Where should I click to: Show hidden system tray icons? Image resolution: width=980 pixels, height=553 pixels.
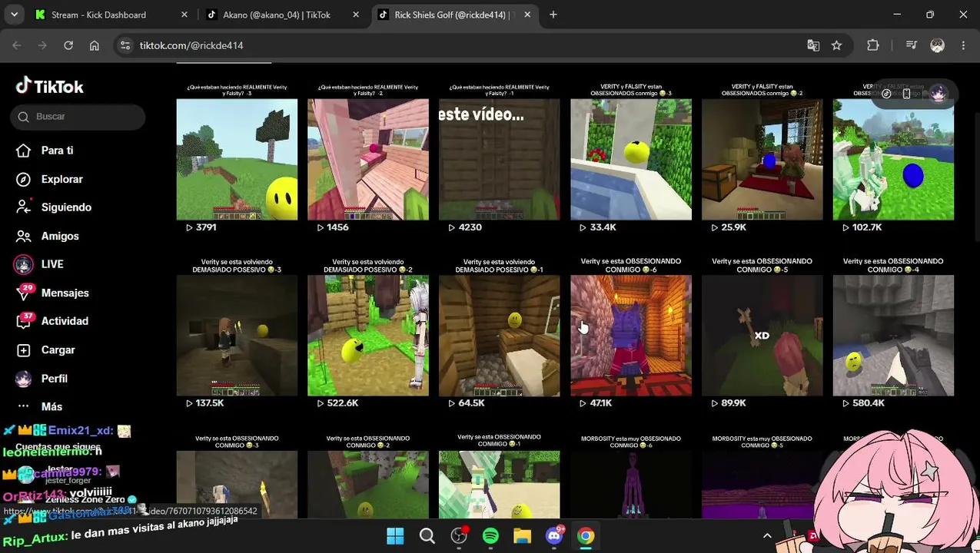(x=766, y=536)
